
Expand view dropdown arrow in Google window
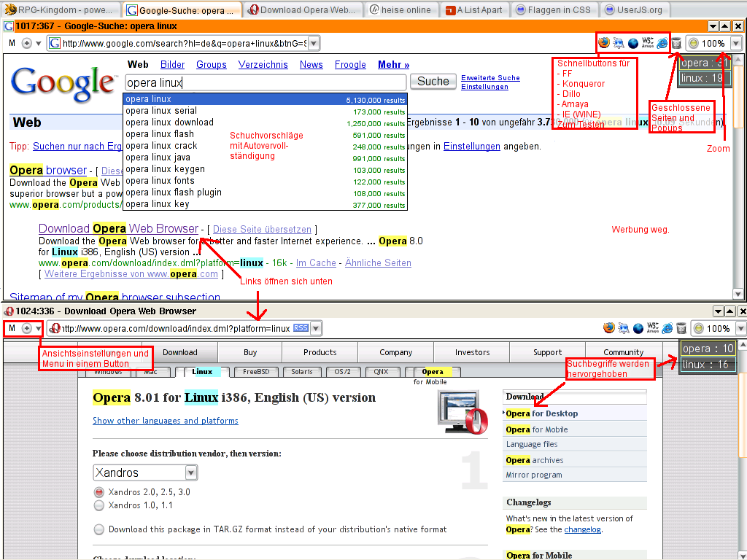click(x=38, y=44)
